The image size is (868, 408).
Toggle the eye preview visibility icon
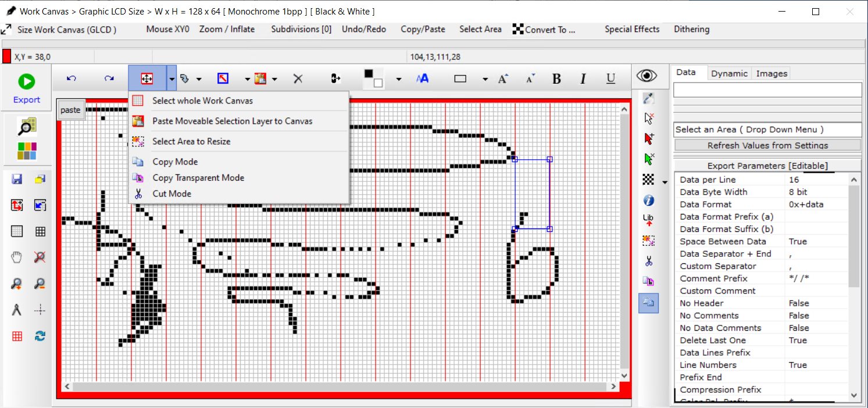pyautogui.click(x=646, y=76)
